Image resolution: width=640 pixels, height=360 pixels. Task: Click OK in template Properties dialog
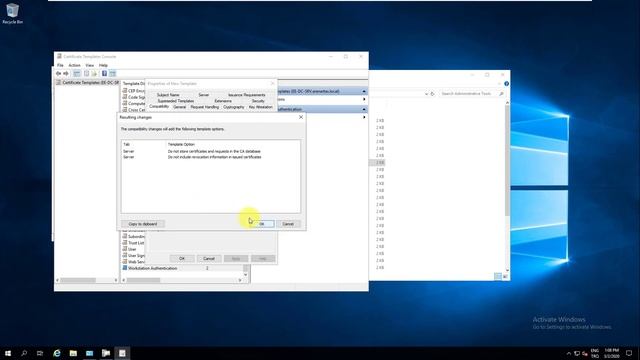click(182, 258)
